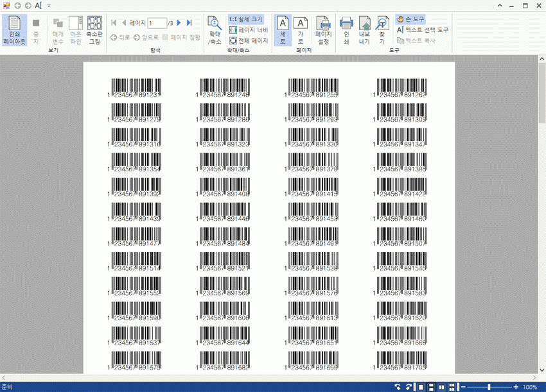Switch to single page view in status bar

tap(421, 387)
